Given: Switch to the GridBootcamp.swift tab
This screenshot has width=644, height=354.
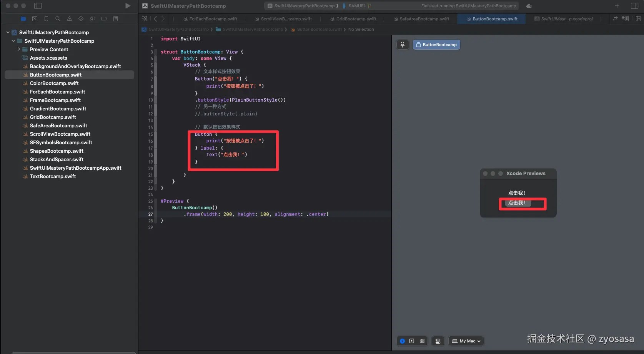Looking at the screenshot, I should 353,19.
